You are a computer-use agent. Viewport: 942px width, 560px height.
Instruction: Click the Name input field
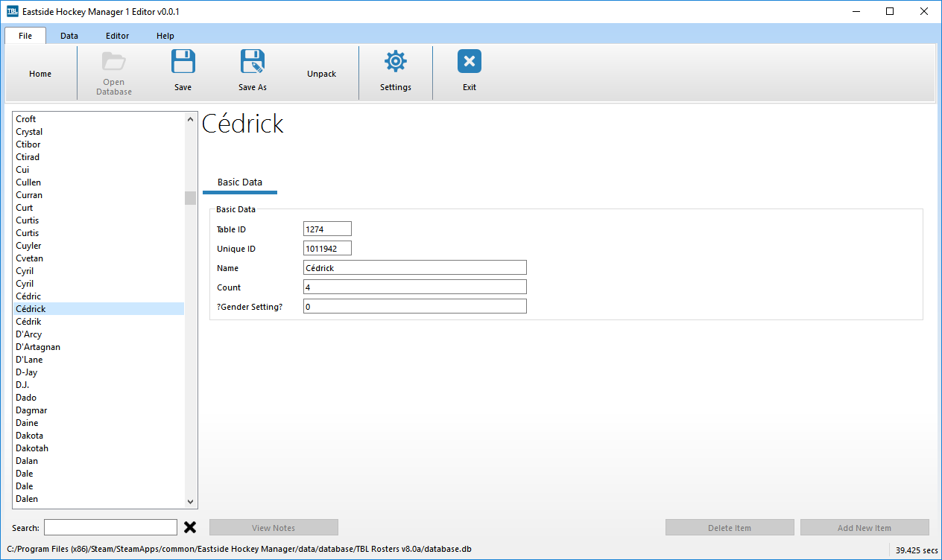(x=414, y=267)
